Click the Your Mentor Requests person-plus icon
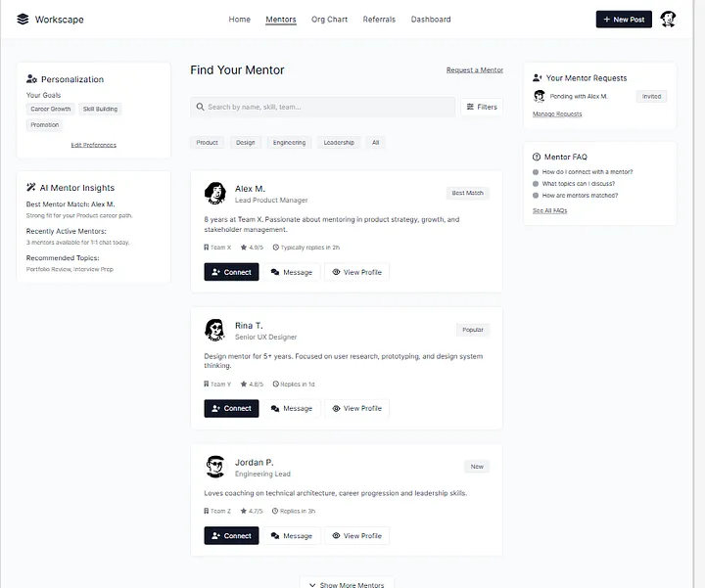 click(538, 77)
